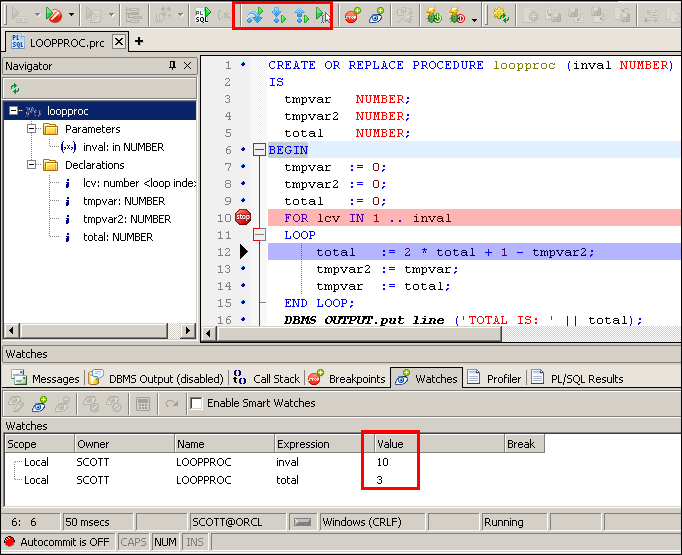682x555 pixels.
Task: Close the LOOPPROC.prc editor tab
Action: pos(118,41)
